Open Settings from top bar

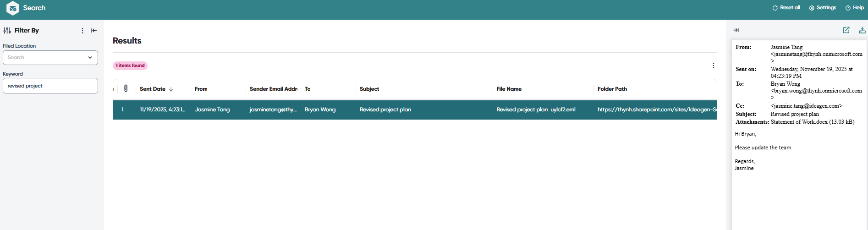[823, 8]
